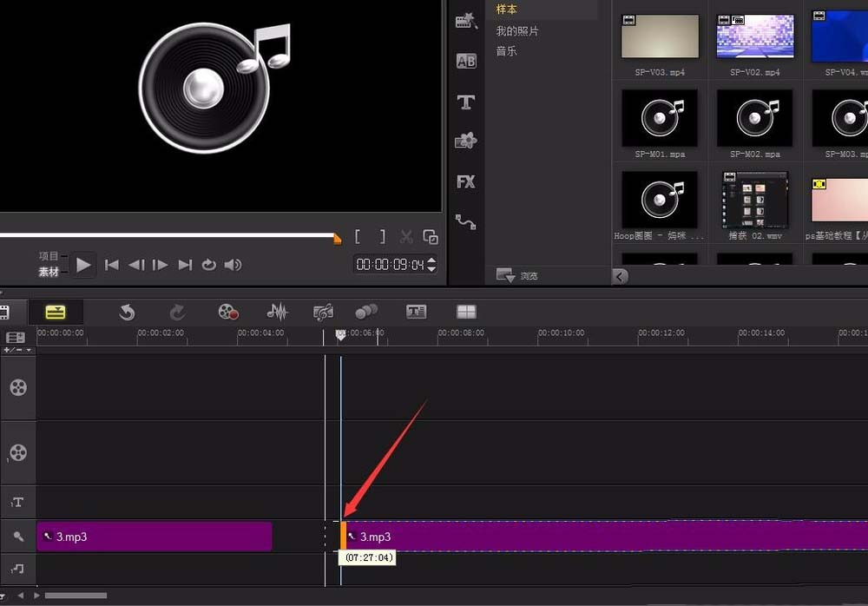Screen dimensions: 868x606
Task: Open the Path motion library
Action: click(x=465, y=221)
